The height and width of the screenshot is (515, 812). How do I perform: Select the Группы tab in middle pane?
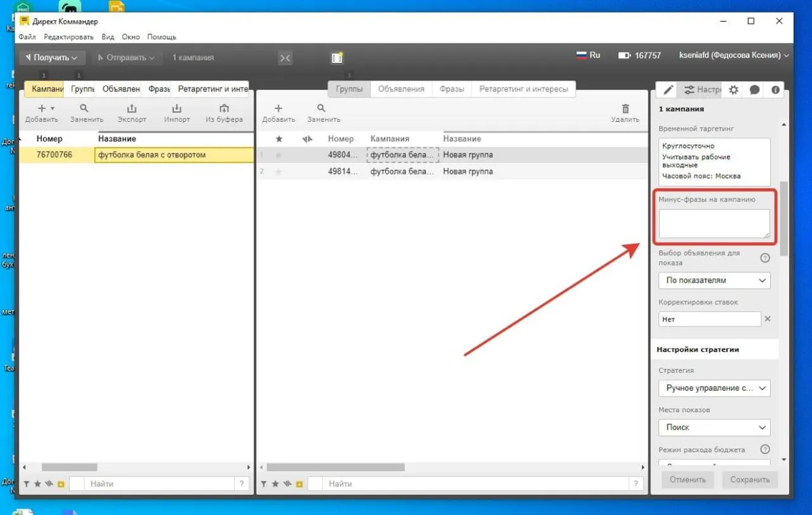[x=349, y=89]
